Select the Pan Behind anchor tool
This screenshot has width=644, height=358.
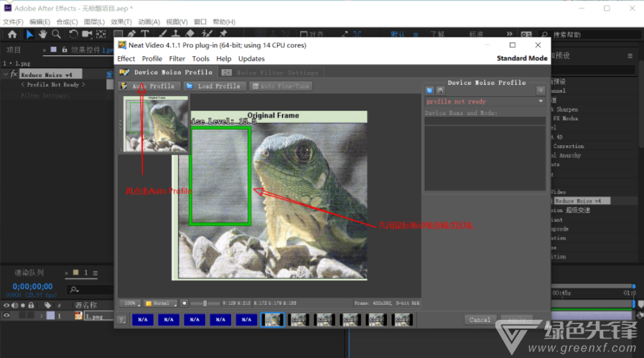(x=101, y=34)
